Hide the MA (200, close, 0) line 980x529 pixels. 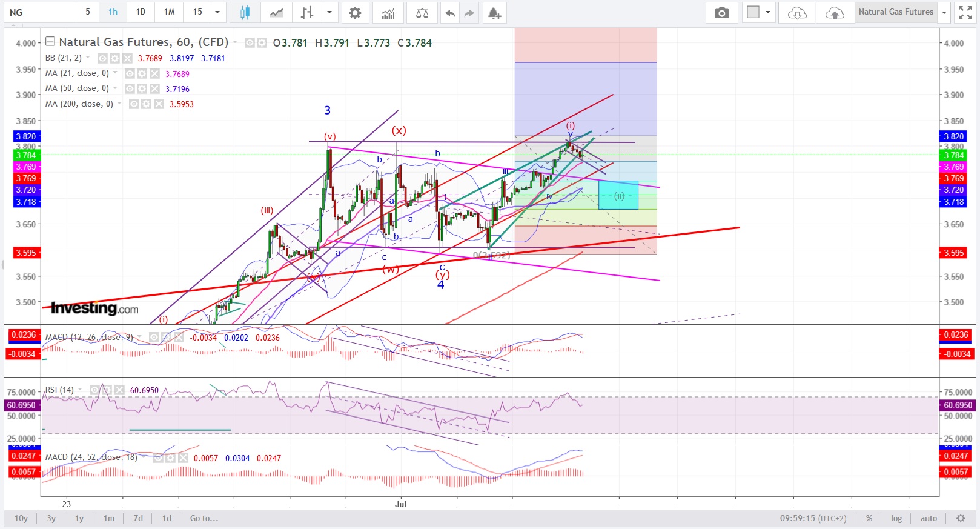point(133,104)
